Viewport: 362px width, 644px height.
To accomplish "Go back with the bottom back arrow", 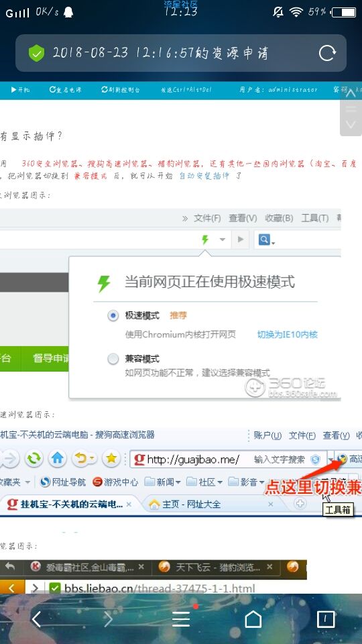I will pos(36,619).
